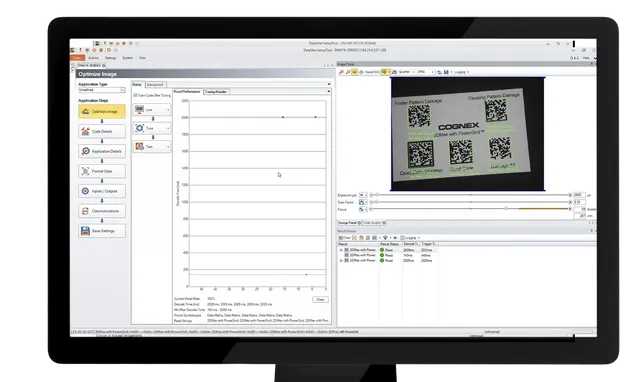Click the Focus diopter value field
This screenshot has width=624, height=382.
580,209
